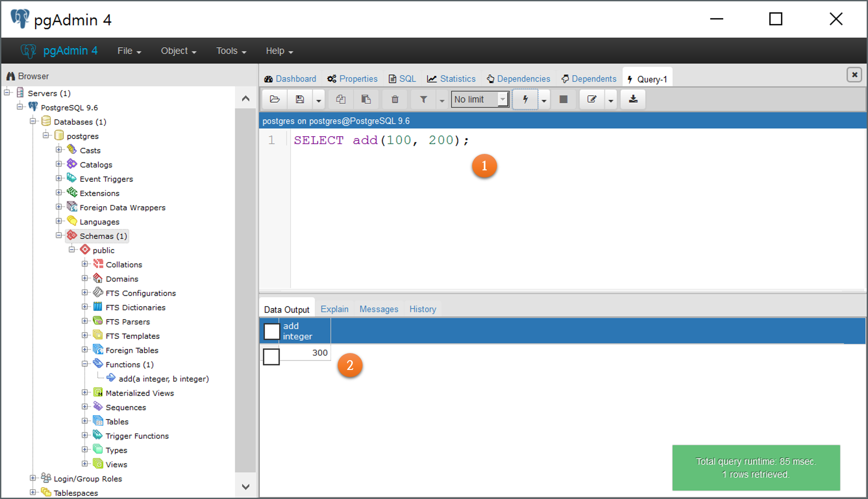This screenshot has width=868, height=499.
Task: Expand the Tables tree node
Action: (85, 421)
